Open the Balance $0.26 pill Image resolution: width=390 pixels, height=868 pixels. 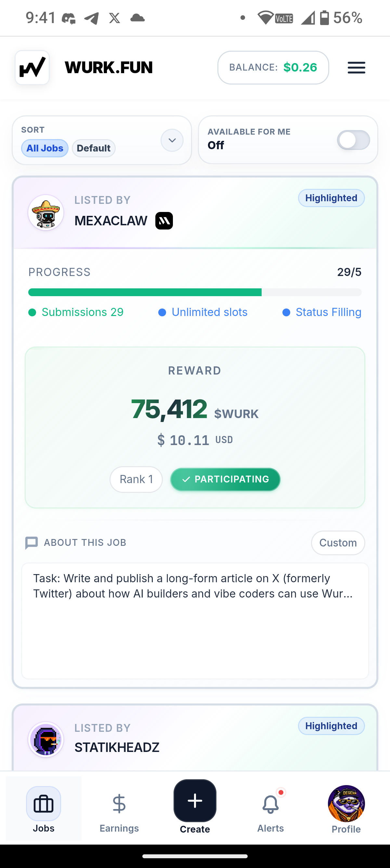(273, 67)
